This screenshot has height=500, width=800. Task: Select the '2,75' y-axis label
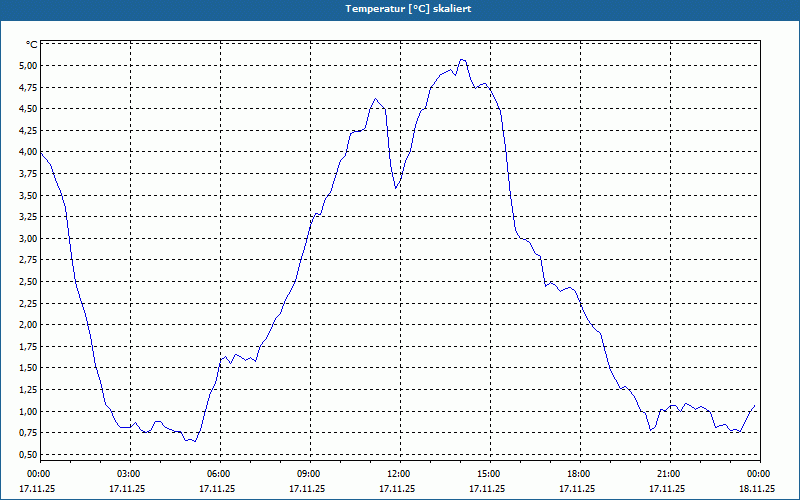coord(28,260)
